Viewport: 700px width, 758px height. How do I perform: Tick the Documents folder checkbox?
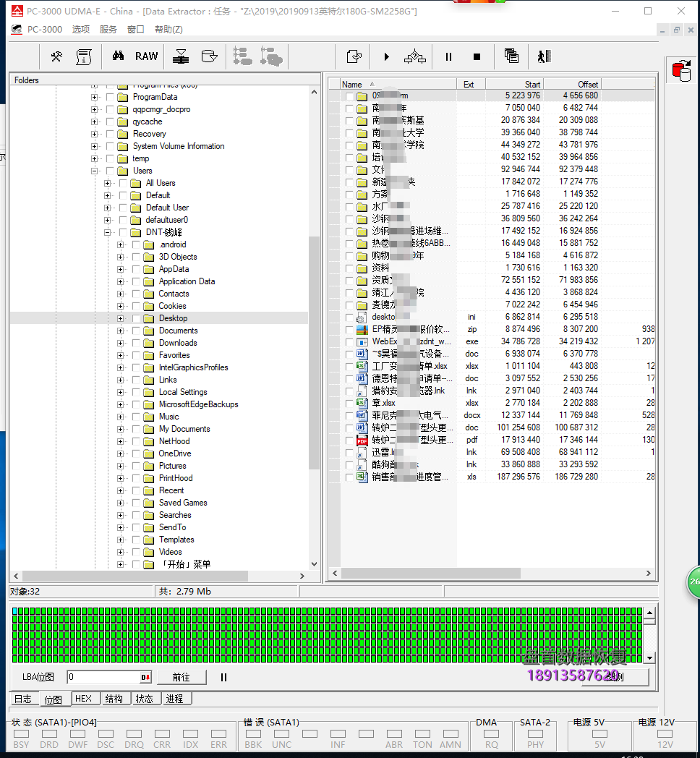tap(136, 331)
